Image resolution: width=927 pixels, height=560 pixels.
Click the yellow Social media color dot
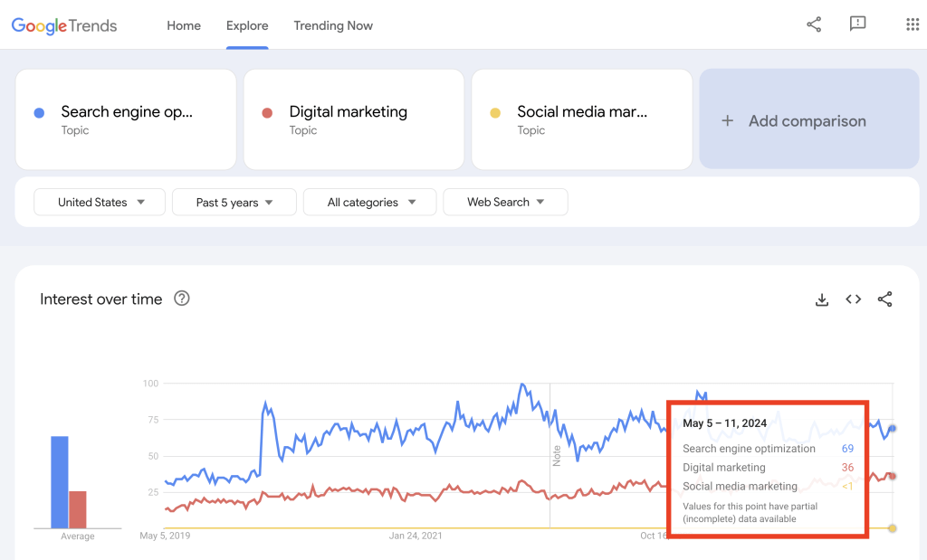click(x=495, y=113)
